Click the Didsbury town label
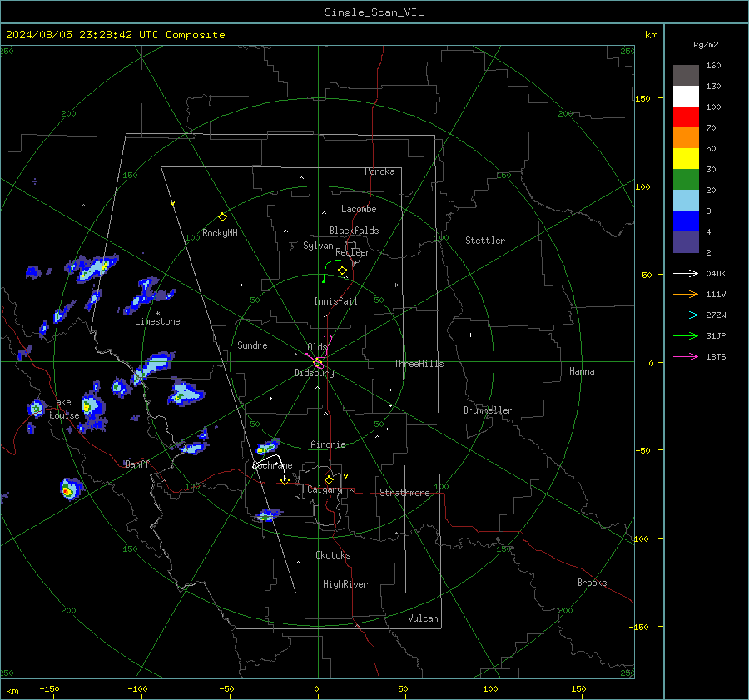This screenshot has width=749, height=700. click(314, 373)
